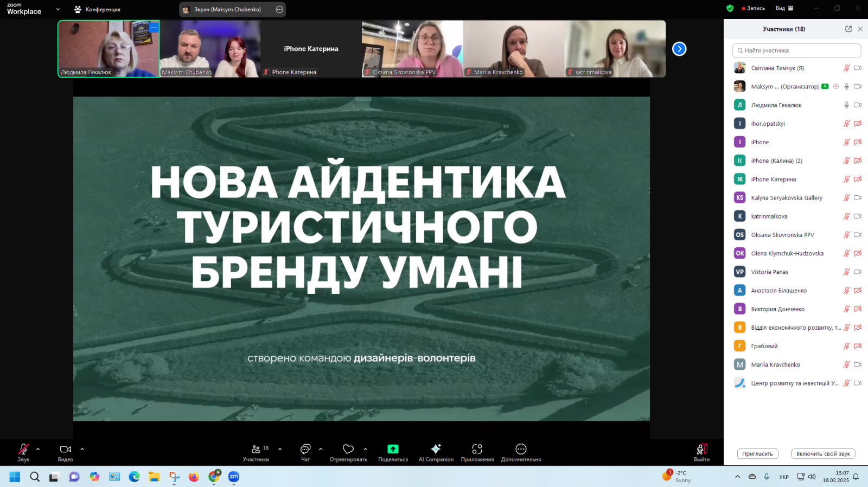The width and height of the screenshot is (868, 487).
Task: Toggle microphone icon for Світлана Тимчук
Action: pyautogui.click(x=846, y=68)
